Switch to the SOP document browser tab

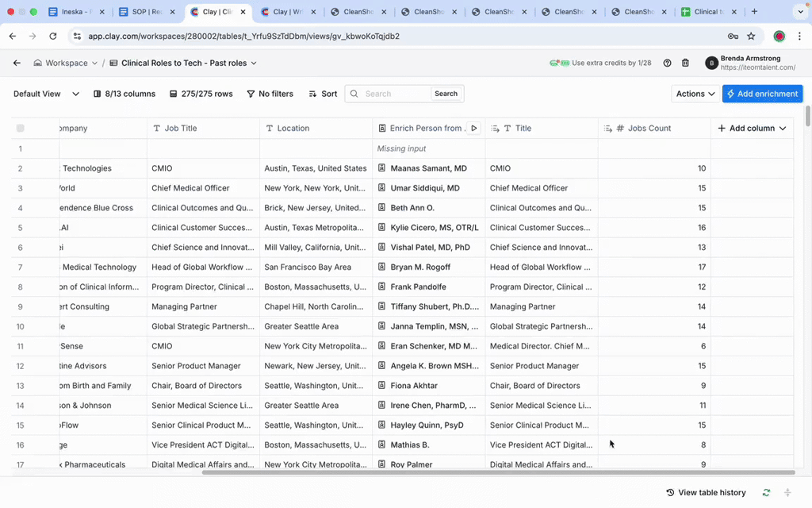[x=147, y=12]
